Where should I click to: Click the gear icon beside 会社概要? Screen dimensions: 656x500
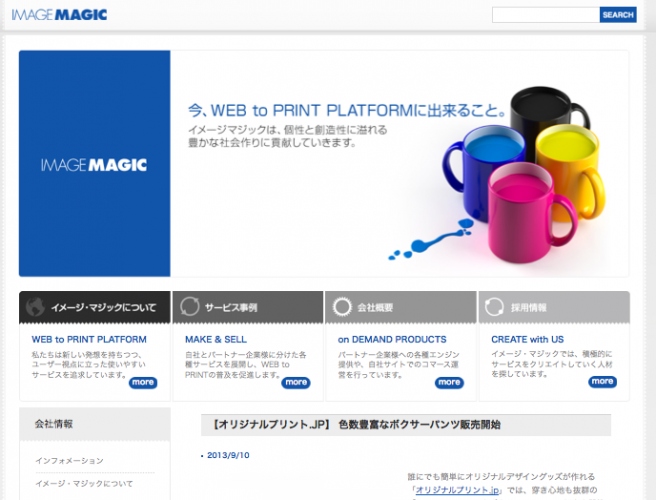pyautogui.click(x=342, y=307)
